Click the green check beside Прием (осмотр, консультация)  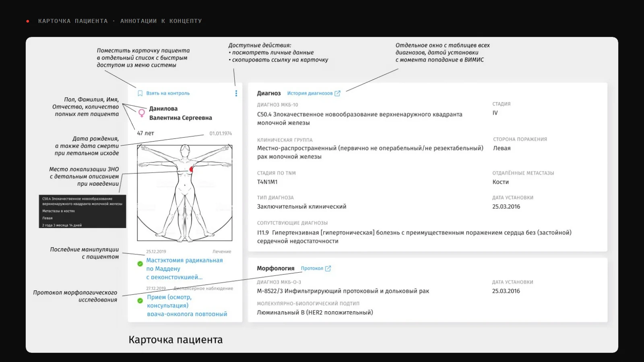140,300
